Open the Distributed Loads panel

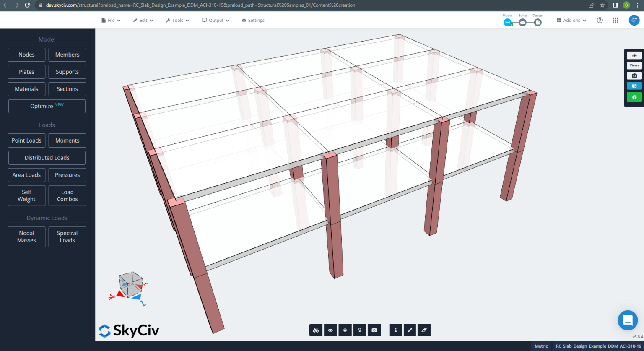(47, 158)
